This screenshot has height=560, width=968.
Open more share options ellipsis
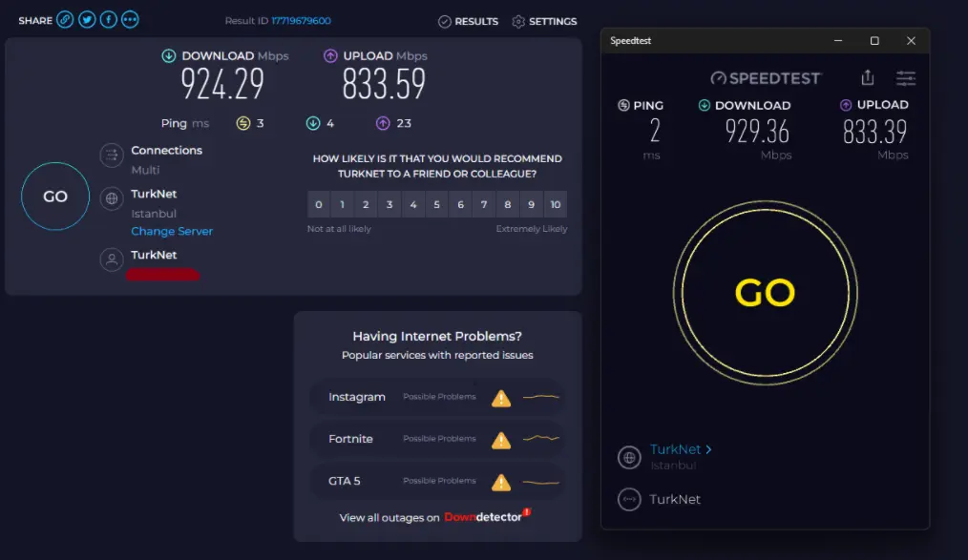130,20
